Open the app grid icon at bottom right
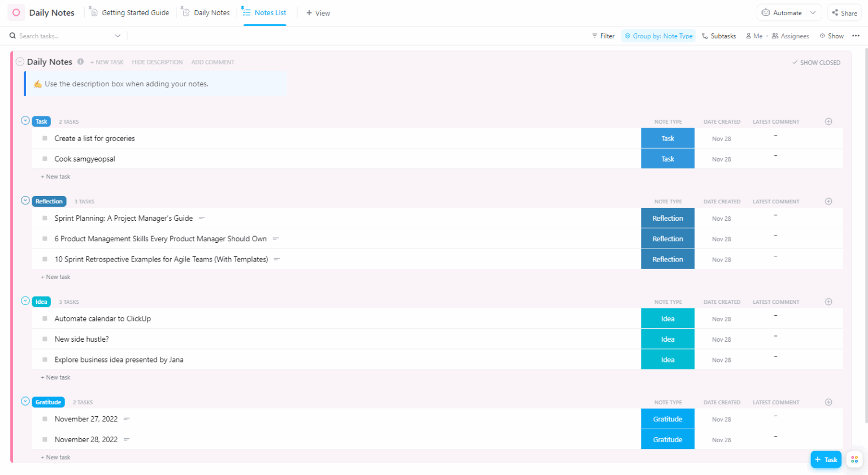Screen dimensions: 868x475 point(854,459)
